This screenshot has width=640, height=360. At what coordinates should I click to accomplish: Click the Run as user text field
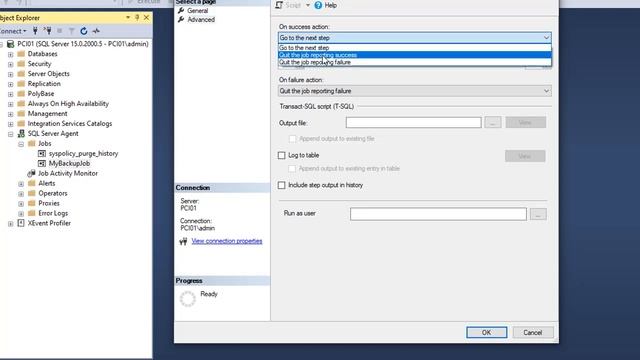[x=438, y=214]
